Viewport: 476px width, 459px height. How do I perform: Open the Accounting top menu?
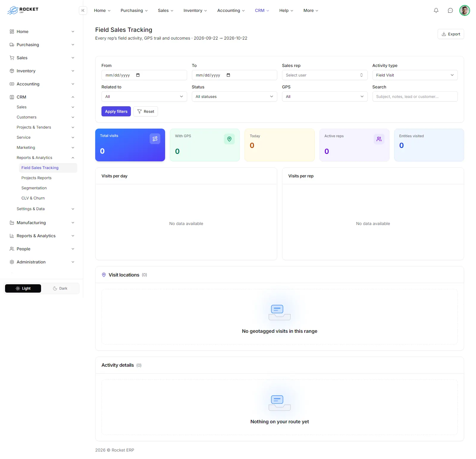coord(231,10)
